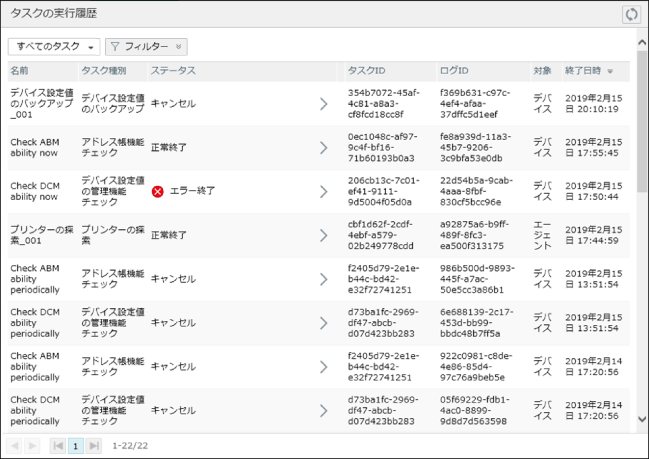Select page 1 button

75,446
